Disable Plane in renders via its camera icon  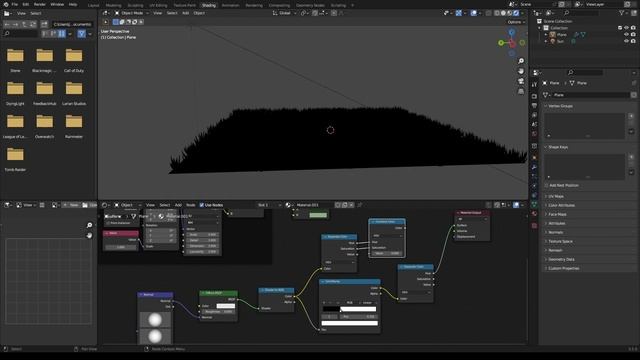pyautogui.click(x=633, y=35)
